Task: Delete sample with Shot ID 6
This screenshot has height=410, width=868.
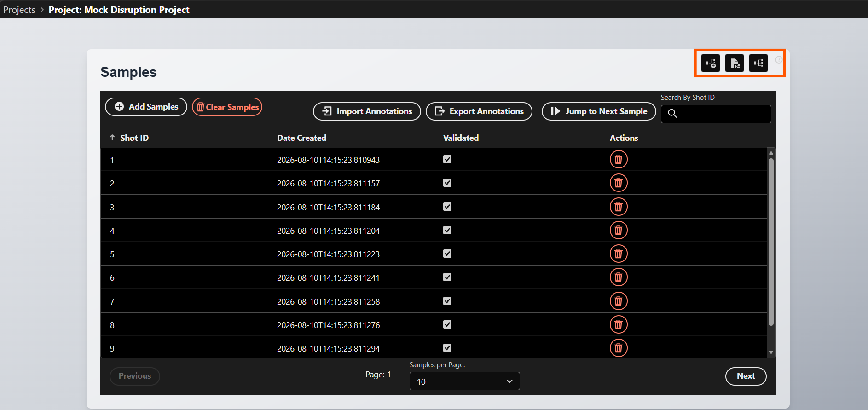Action: coord(619,277)
